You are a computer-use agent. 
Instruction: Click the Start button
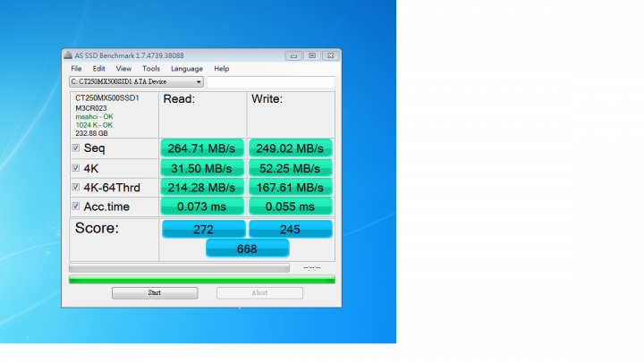coord(155,292)
